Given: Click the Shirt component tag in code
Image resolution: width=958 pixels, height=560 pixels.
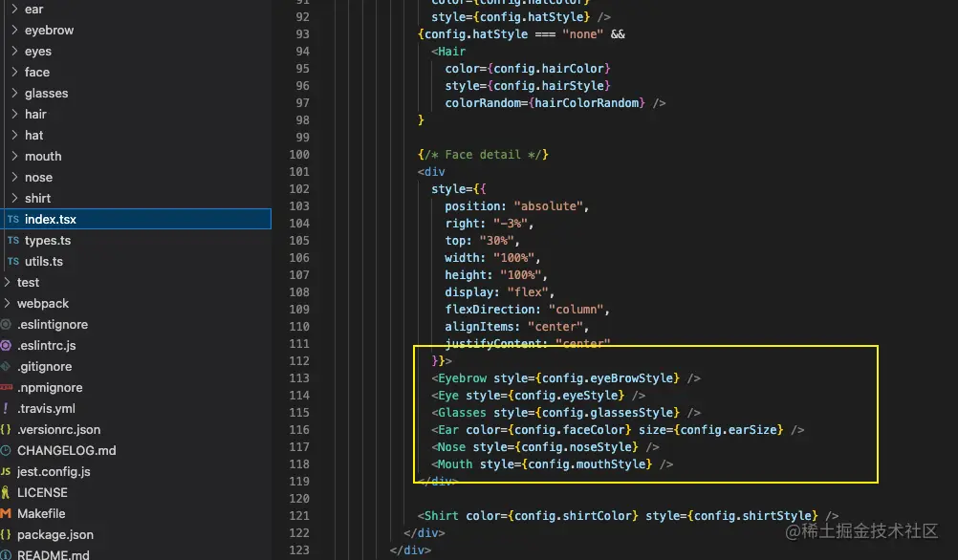Looking at the screenshot, I should point(441,516).
